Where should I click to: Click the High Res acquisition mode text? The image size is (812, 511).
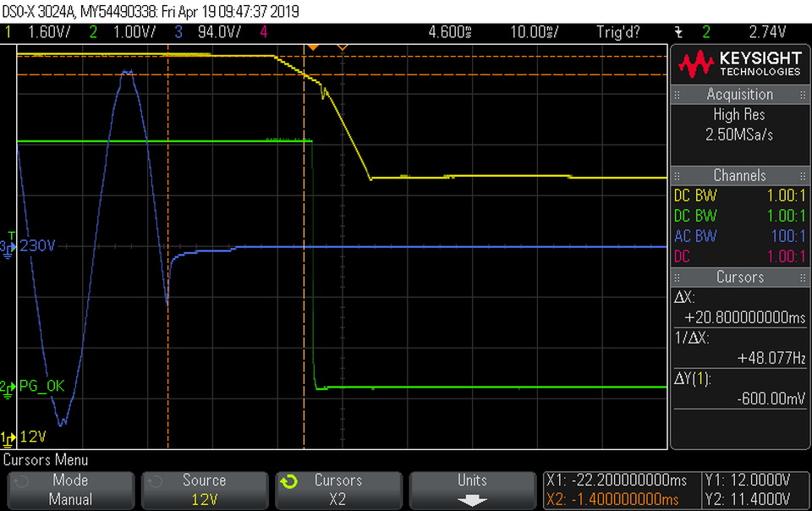739,114
